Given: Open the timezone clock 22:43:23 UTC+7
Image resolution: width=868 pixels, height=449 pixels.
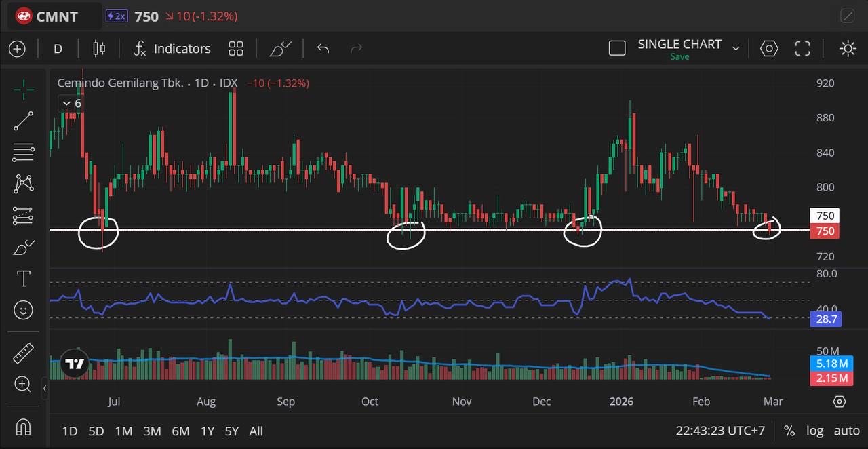Looking at the screenshot, I should click(720, 431).
